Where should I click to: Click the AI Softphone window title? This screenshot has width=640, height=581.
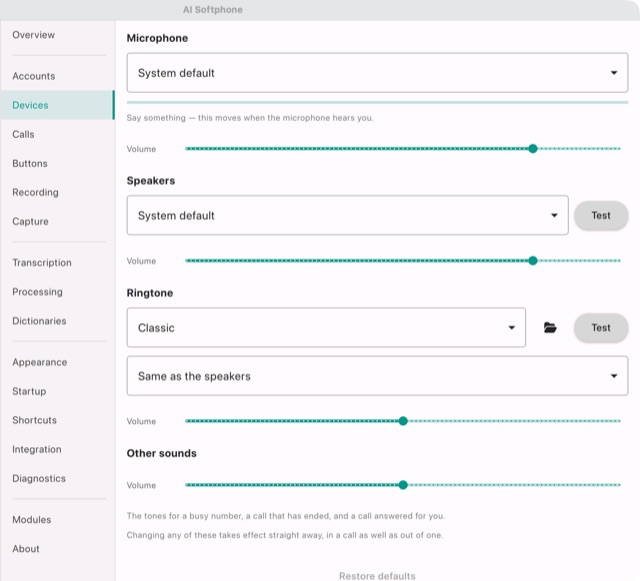tap(213, 9)
